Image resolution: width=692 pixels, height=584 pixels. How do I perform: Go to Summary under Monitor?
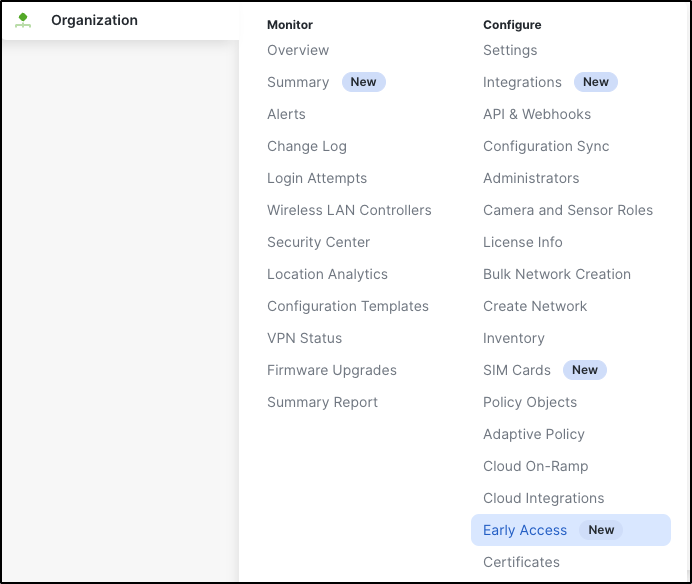point(298,82)
